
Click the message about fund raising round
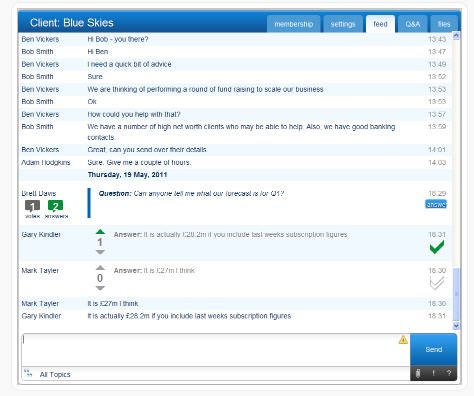[205, 89]
